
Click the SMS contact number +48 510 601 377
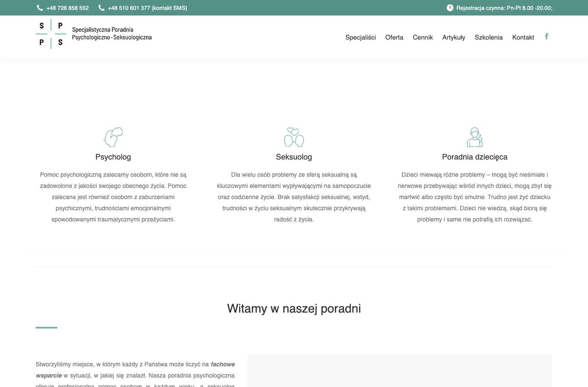(148, 8)
